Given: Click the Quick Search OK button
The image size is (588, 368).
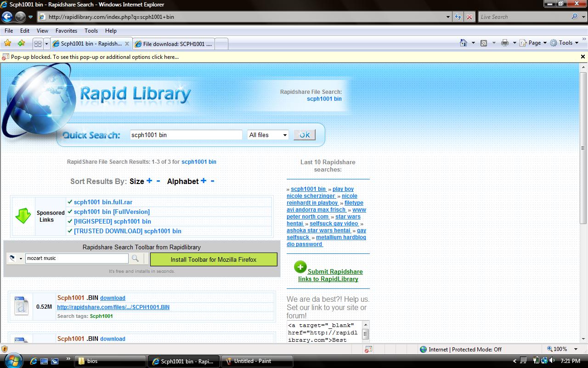Looking at the screenshot, I should pos(304,135).
